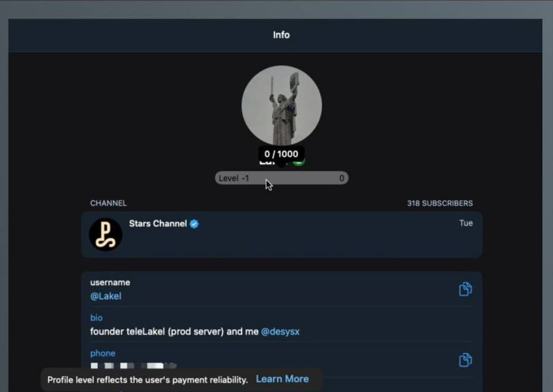Open the Stars Channel avatar
The width and height of the screenshot is (553, 392).
(x=105, y=235)
